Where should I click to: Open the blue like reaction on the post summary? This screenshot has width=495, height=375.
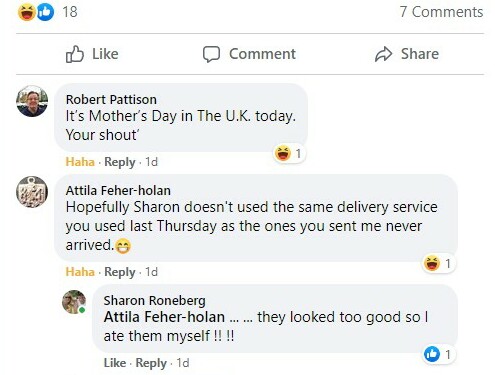point(45,12)
